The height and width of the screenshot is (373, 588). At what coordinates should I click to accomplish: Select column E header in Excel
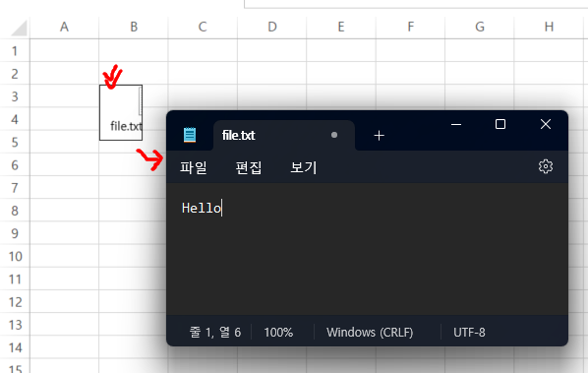tap(341, 27)
